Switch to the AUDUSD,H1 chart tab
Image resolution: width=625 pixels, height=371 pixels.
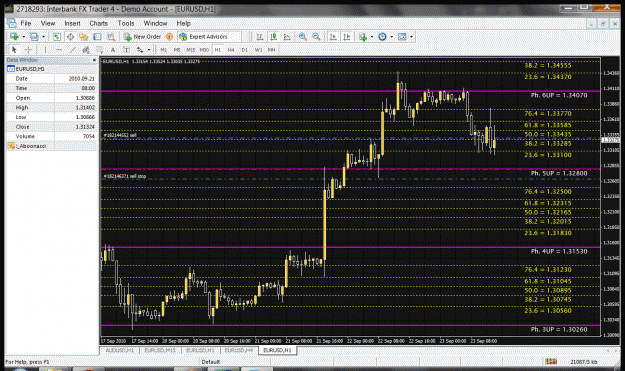120,350
